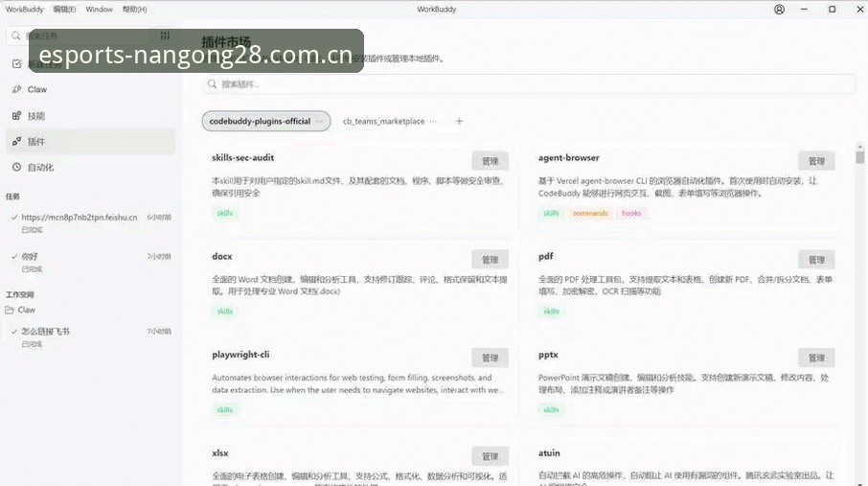The height and width of the screenshot is (486, 868).
Task: Click the agent-browser plugin title
Action: tap(568, 158)
